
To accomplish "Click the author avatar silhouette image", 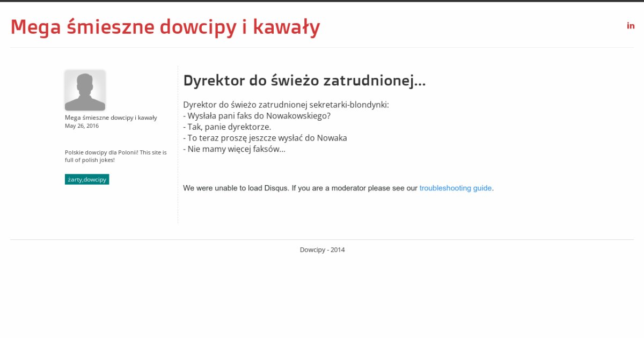I will pyautogui.click(x=85, y=90).
